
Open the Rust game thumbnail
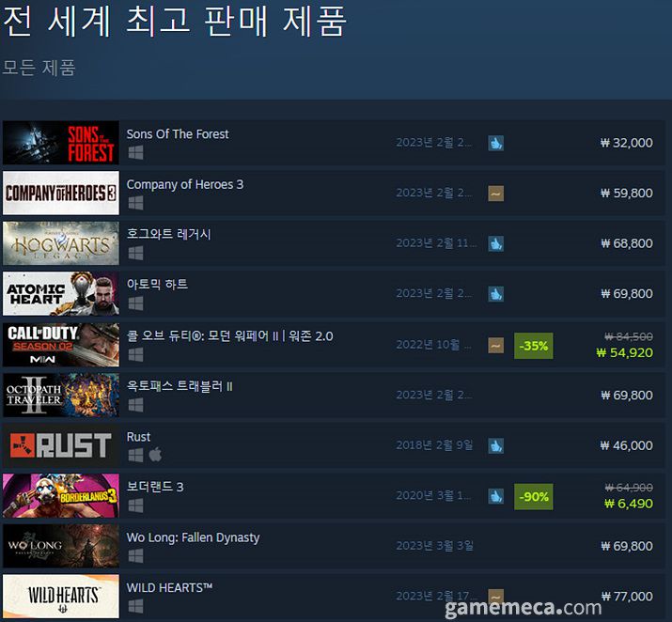(x=61, y=445)
